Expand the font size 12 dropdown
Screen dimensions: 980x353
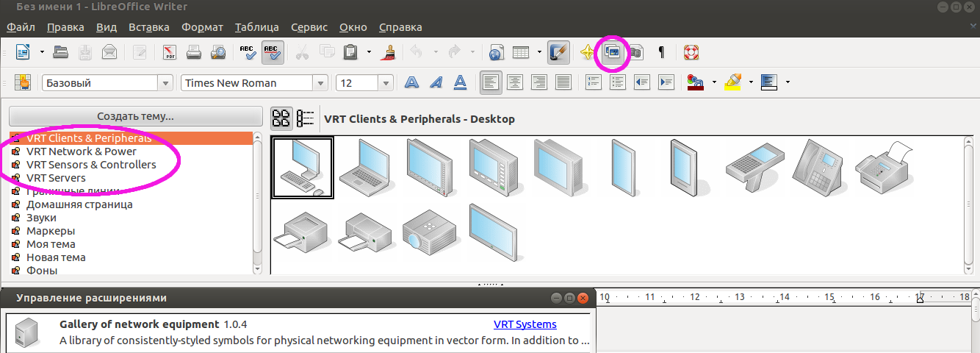click(x=386, y=83)
